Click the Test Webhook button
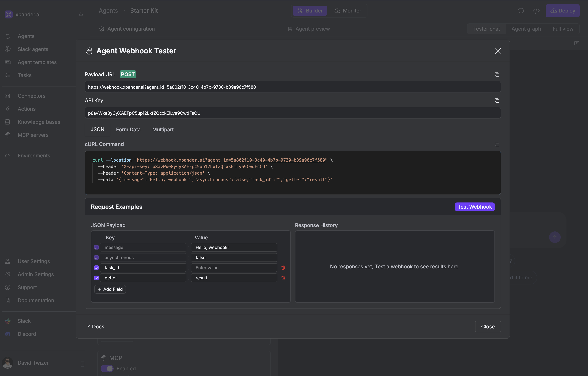 click(474, 207)
